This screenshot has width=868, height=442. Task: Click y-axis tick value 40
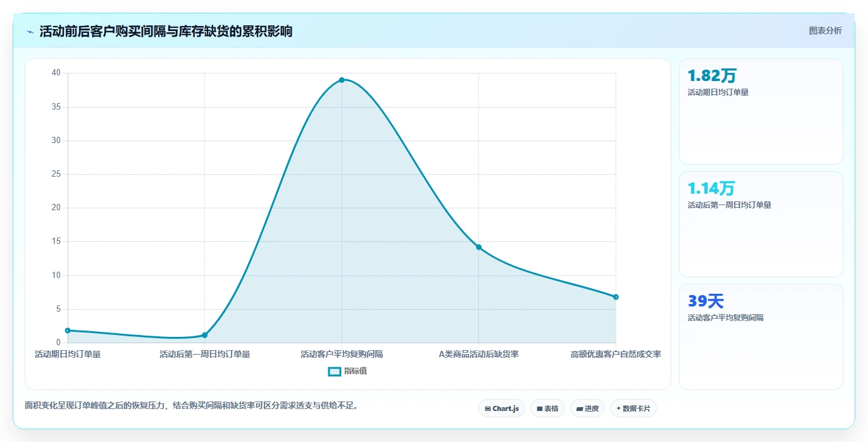pyautogui.click(x=56, y=73)
